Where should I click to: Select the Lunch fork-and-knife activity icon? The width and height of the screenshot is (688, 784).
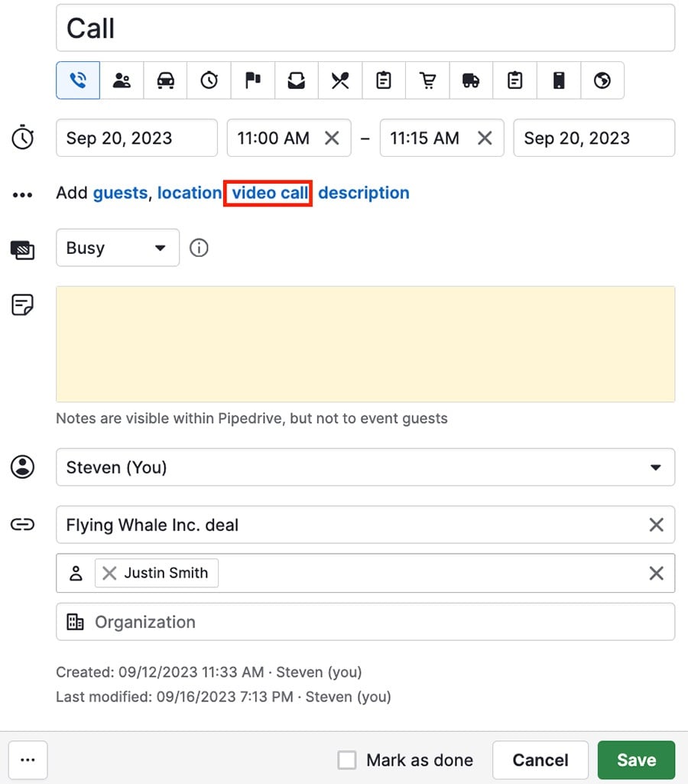click(x=340, y=80)
